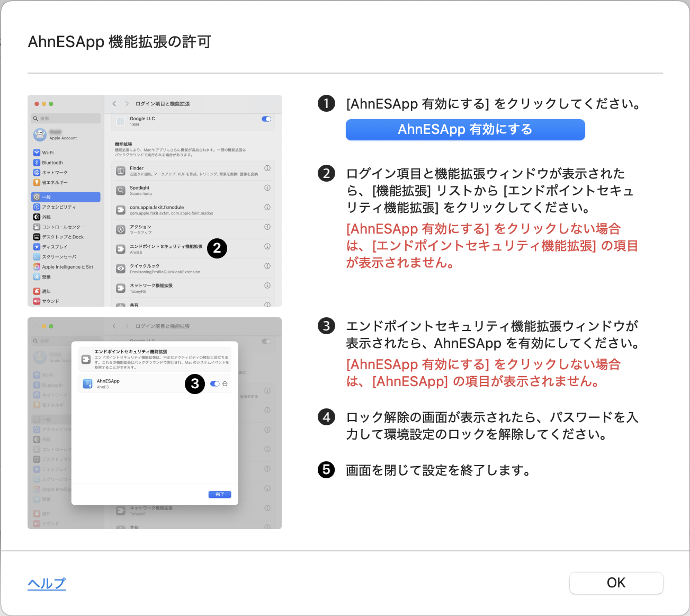The height and width of the screenshot is (616, 690).
Task: Select デスクトップとDock in upper illustration sidebar
Action: click(x=66, y=237)
